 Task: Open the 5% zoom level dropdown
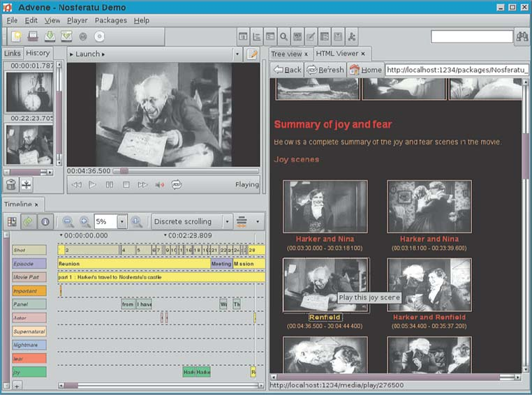click(x=121, y=222)
